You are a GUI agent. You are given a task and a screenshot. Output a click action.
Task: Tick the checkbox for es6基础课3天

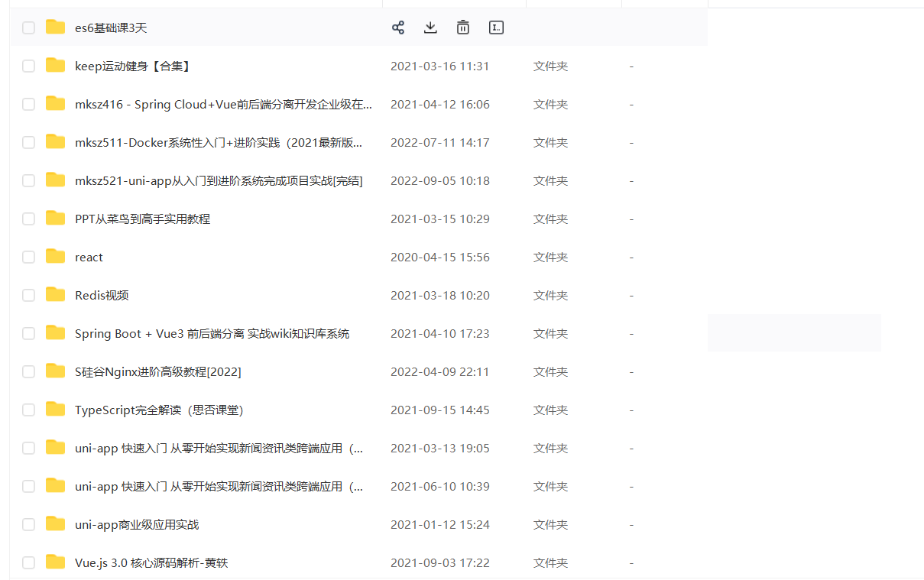(28, 28)
